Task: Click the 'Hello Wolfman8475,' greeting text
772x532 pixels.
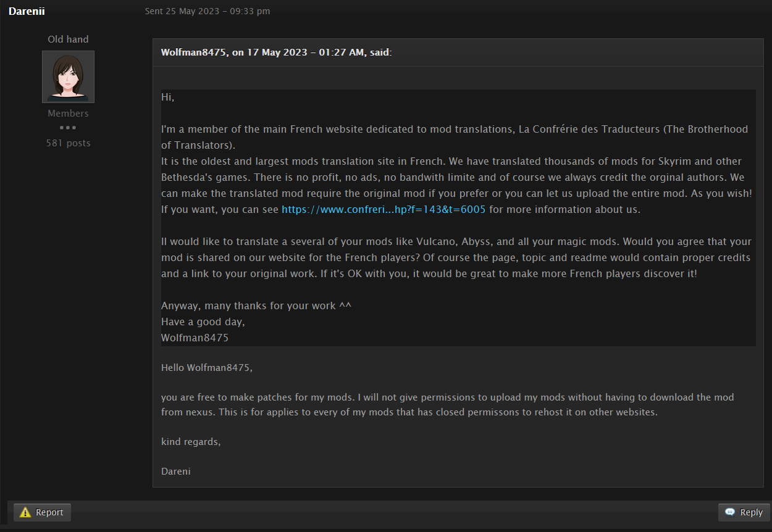Action: (207, 367)
